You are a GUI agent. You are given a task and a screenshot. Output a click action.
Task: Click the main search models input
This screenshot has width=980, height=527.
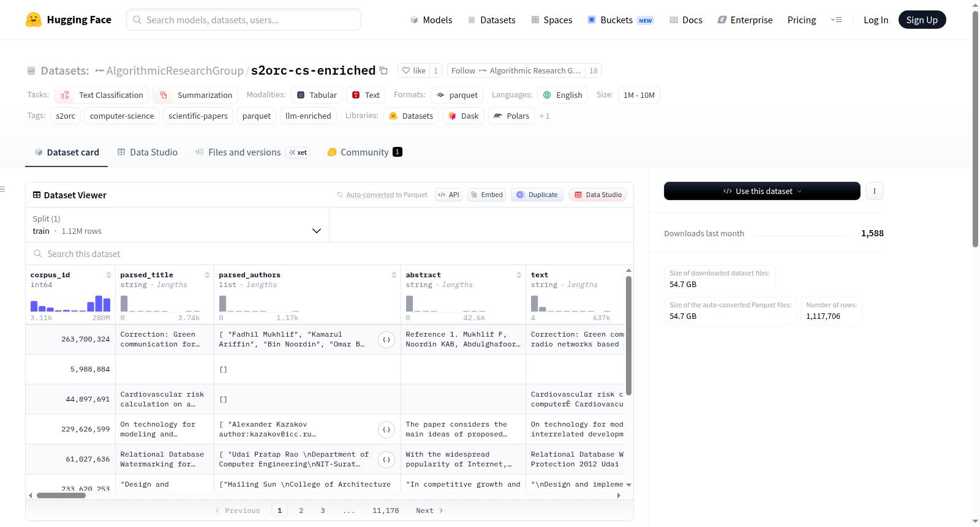[x=244, y=20]
